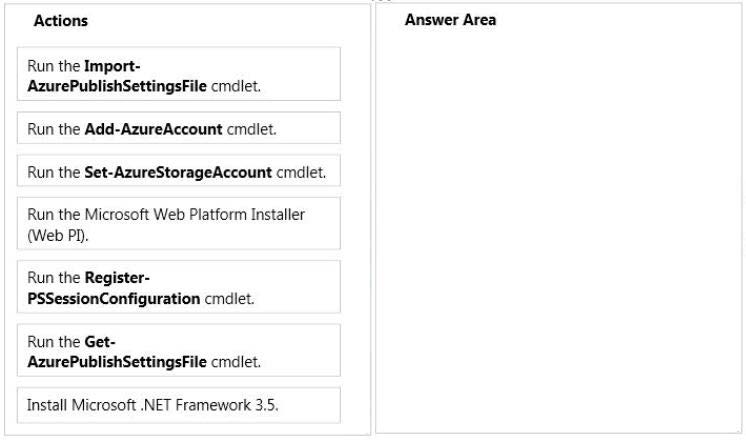Image resolution: width=746 pixels, height=440 pixels.
Task: Select Install Microsoft .NET Framework 3.5 action
Action: [x=179, y=405]
